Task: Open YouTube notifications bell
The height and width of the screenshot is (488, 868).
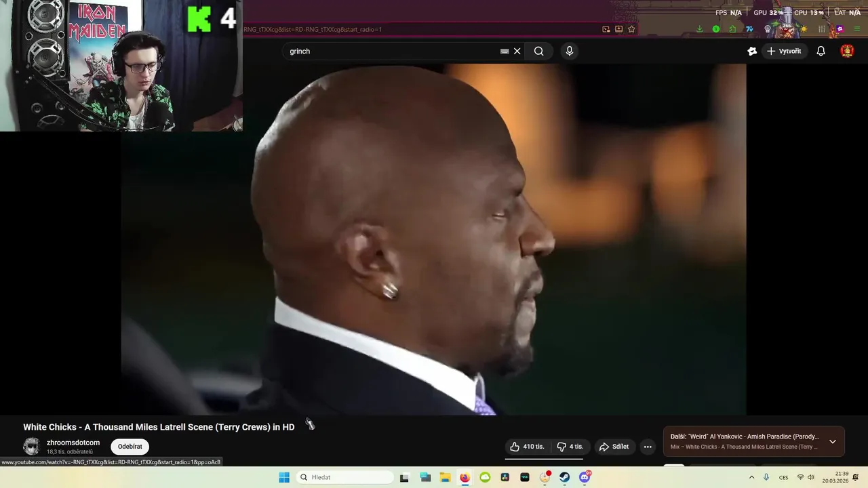Action: 821,51
